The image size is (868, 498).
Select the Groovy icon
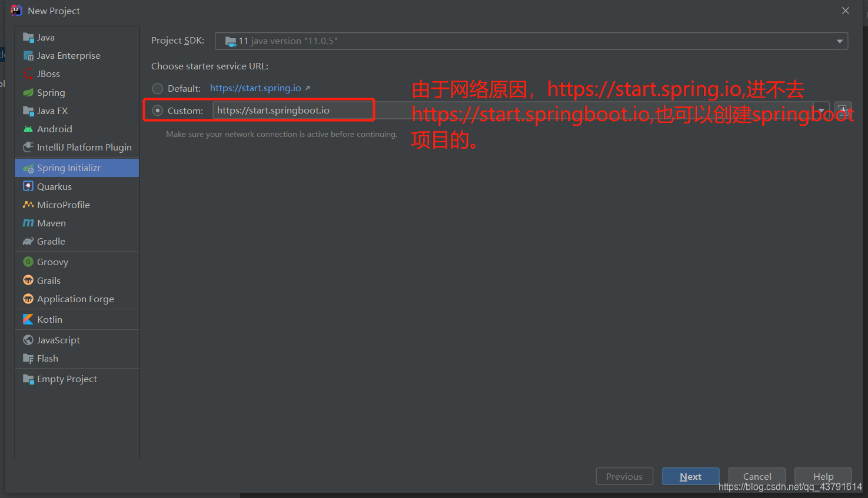tap(28, 262)
